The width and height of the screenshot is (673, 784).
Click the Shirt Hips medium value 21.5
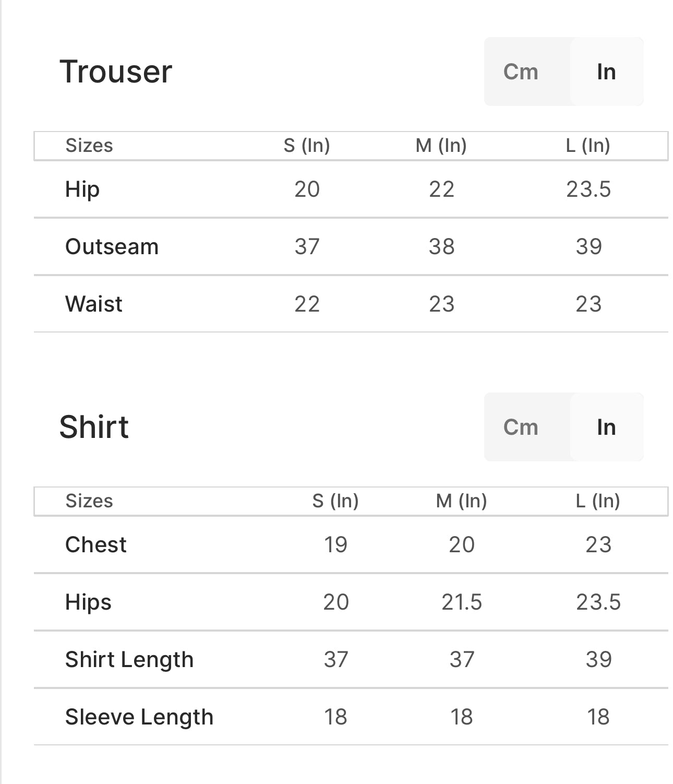[x=462, y=602]
